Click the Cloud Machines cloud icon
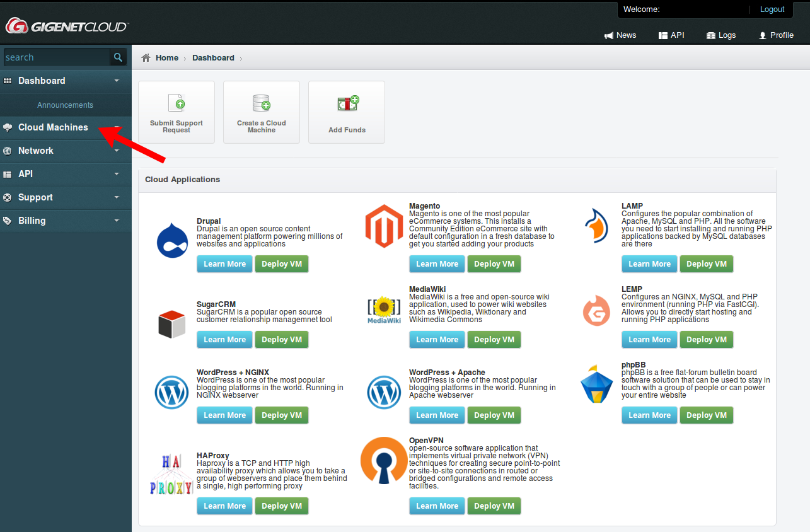This screenshot has height=532, width=810. (8, 127)
